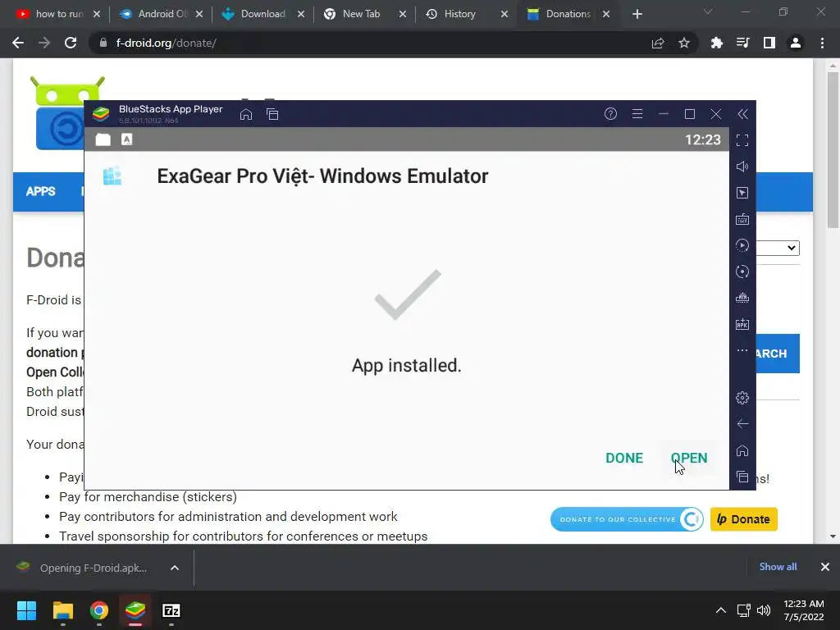The height and width of the screenshot is (630, 840).
Task: Click Show all downloads link
Action: 778,567
